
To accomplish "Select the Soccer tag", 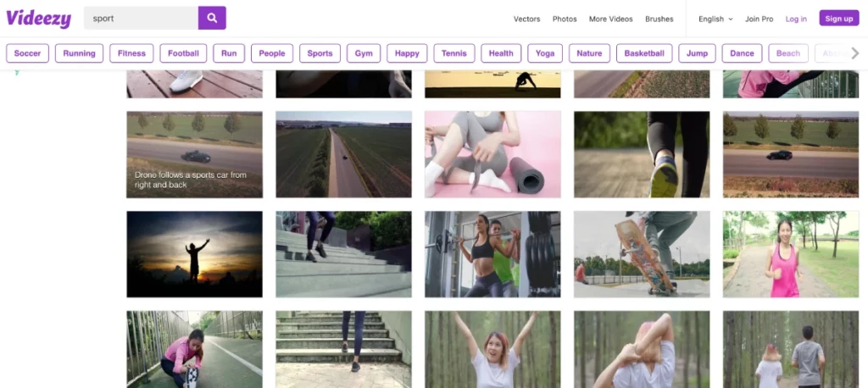I will click(28, 53).
